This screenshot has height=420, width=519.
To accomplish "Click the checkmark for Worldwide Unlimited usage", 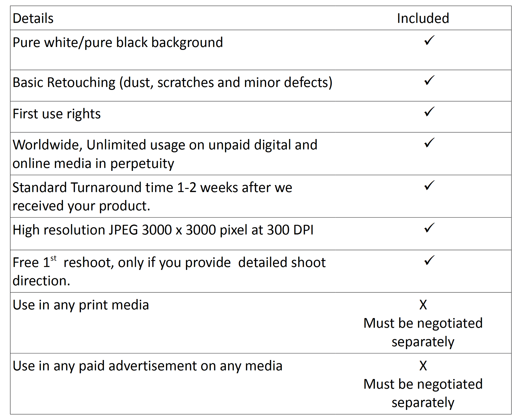I will [429, 142].
